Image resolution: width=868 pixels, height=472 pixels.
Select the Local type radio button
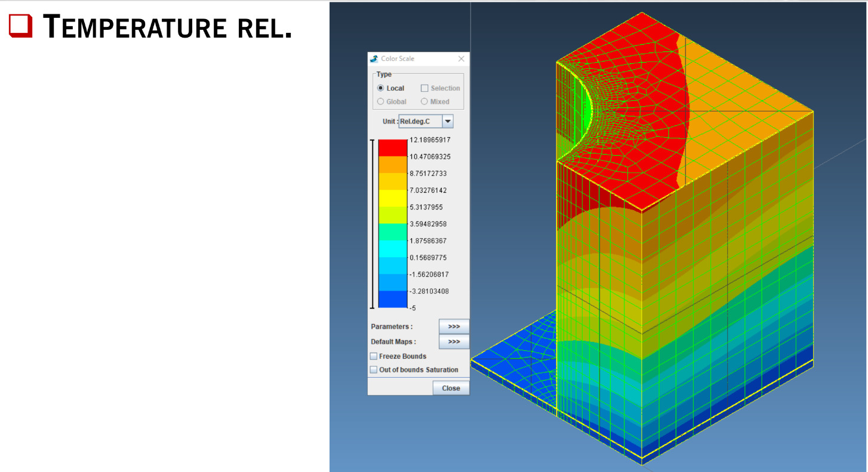click(x=381, y=88)
